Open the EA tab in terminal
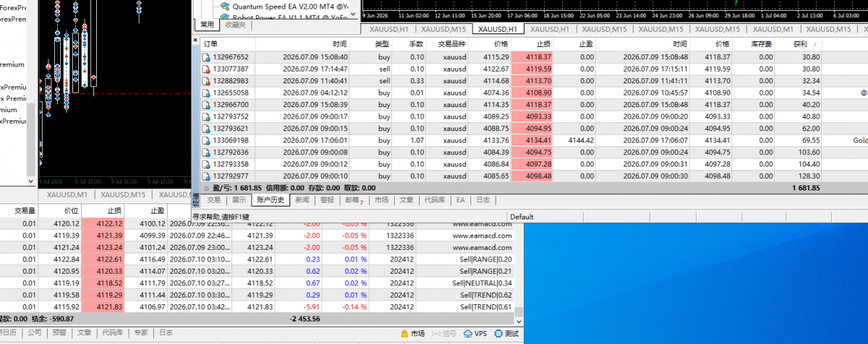Viewport: 868px width, 344px height. click(460, 200)
